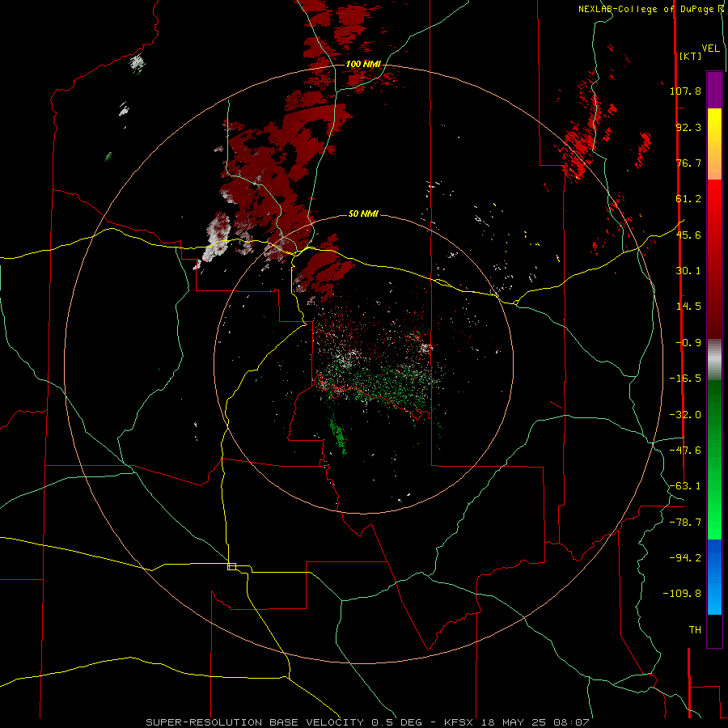Click the 45.6 legend value
728x728 pixels.
[688, 235]
